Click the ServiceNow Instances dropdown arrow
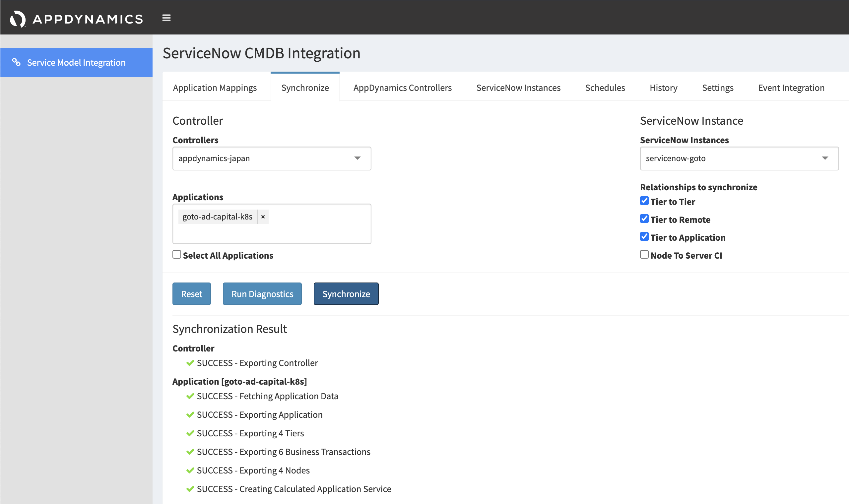 [825, 158]
